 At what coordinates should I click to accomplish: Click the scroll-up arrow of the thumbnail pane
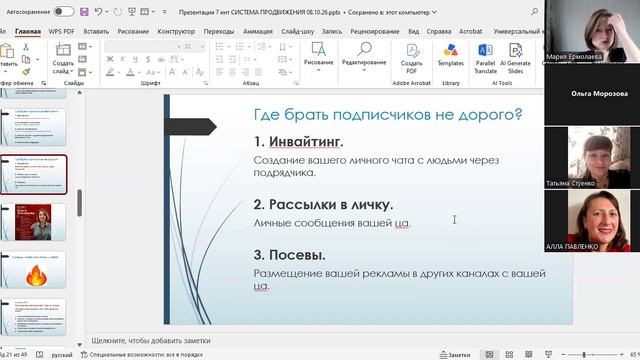coord(80,92)
